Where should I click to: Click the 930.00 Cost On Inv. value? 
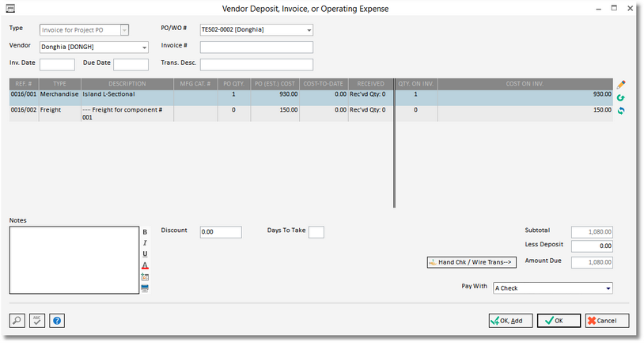(x=602, y=94)
